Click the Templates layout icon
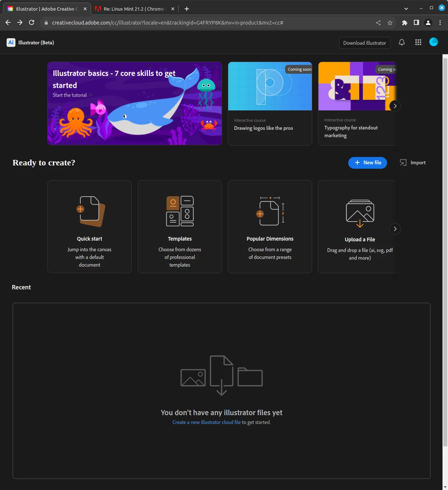Image resolution: width=448 pixels, height=490 pixels. 180,211
